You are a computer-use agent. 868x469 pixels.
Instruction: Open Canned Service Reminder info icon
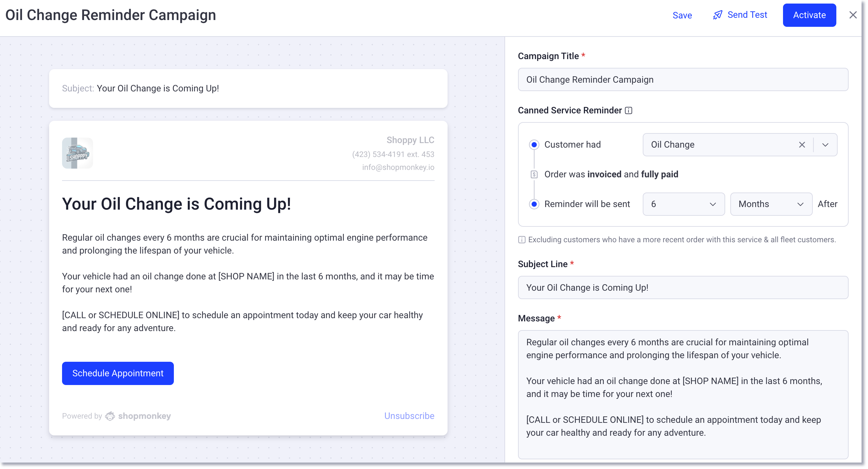629,111
